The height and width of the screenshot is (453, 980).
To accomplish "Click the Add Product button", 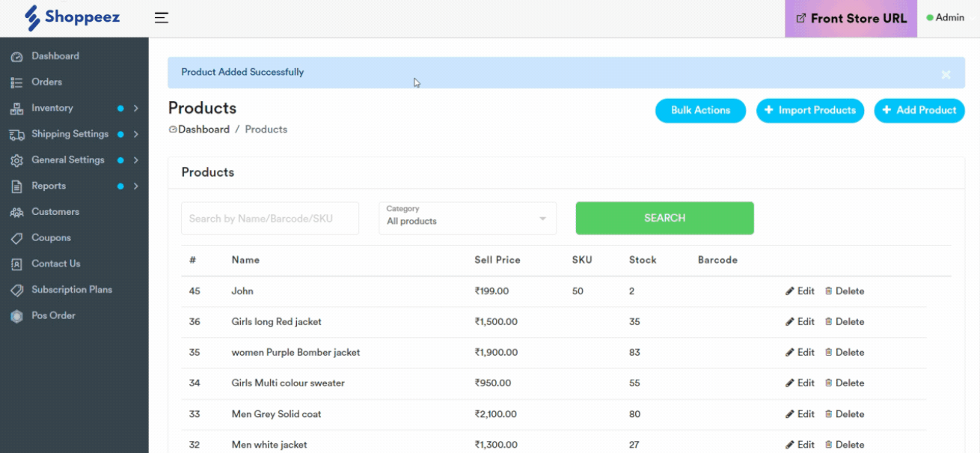I will click(x=919, y=110).
